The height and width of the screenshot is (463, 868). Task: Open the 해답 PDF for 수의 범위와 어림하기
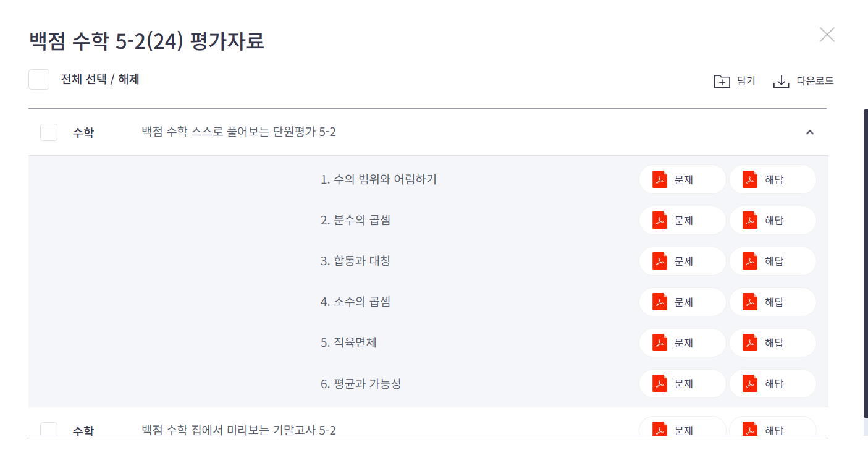coord(772,179)
